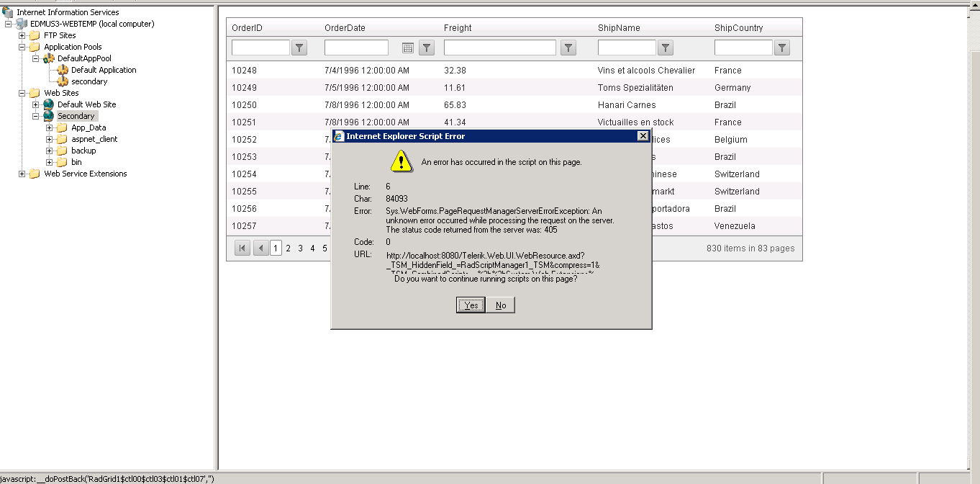Click the Default Application gear icon

[62, 70]
